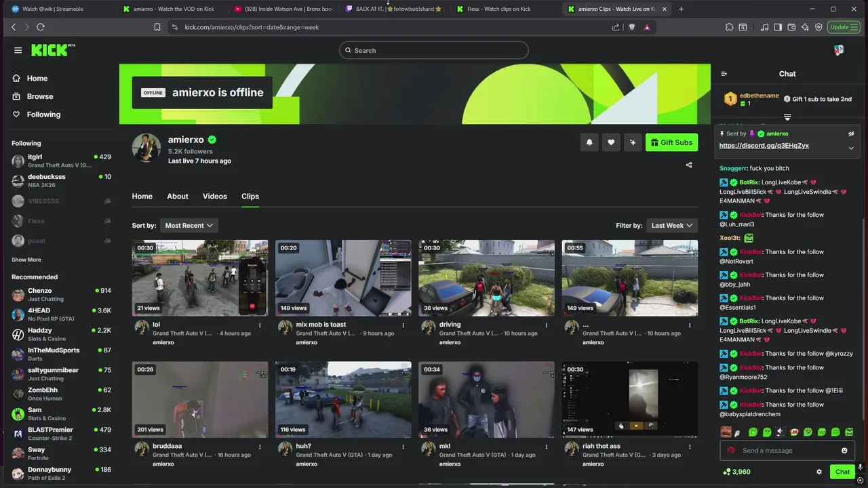The image size is (868, 488).
Task: Click the Kick logo
Action: click(52, 50)
